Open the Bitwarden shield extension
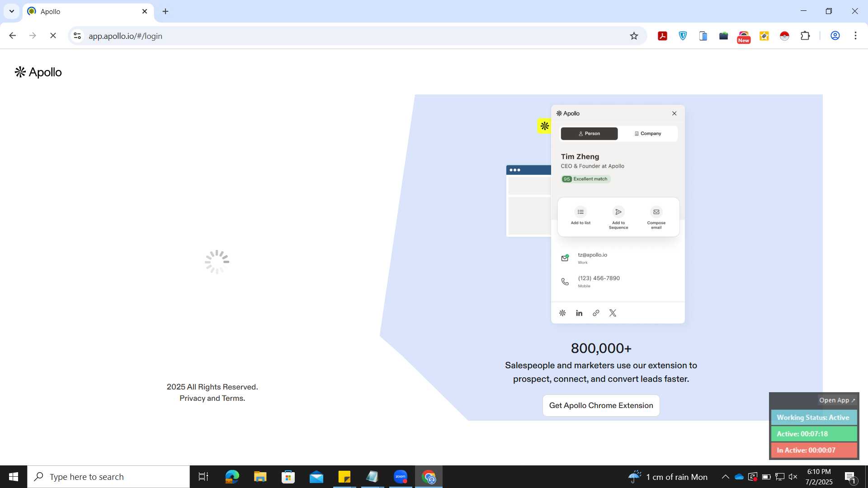 tap(683, 36)
